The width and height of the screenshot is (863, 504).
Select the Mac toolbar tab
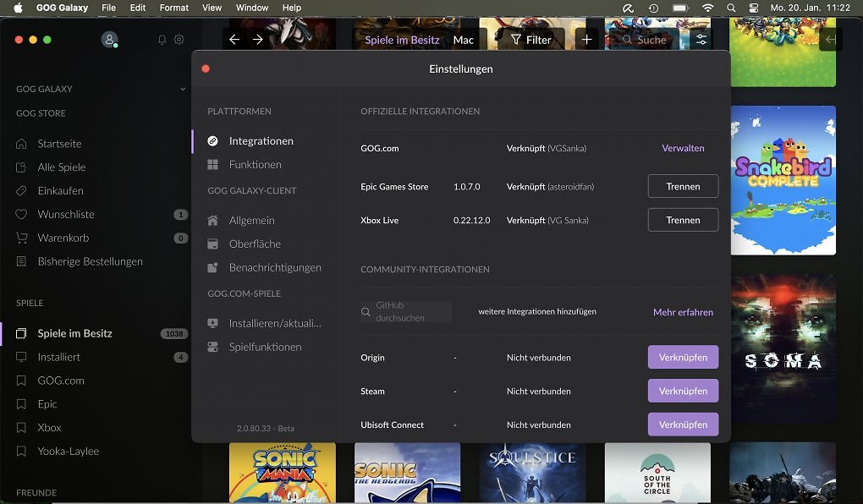464,40
